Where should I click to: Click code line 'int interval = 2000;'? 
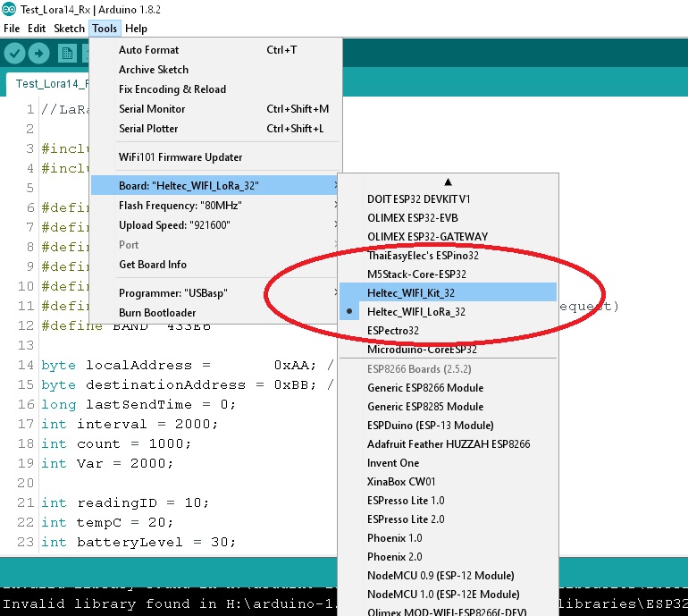point(129,424)
